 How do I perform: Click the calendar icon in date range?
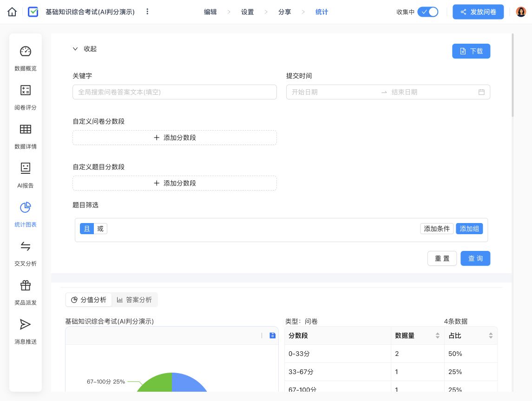coord(481,92)
